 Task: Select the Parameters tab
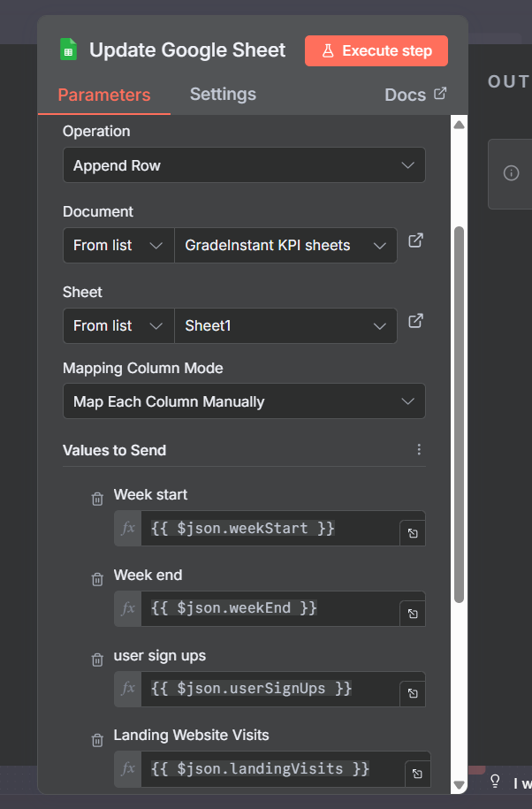(x=104, y=95)
